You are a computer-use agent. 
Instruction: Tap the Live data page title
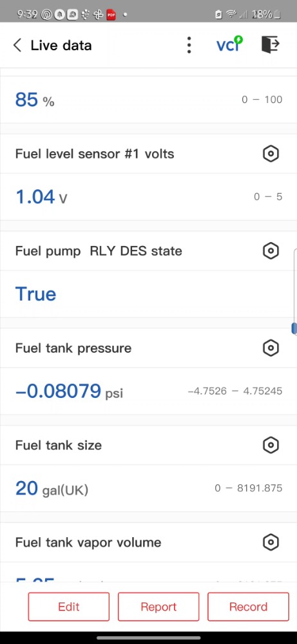(61, 45)
